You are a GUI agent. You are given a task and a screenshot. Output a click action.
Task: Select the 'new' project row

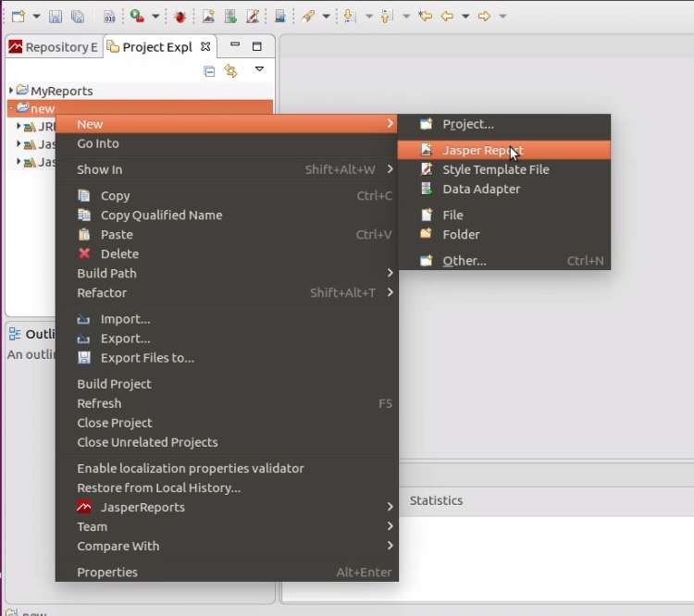pos(140,108)
